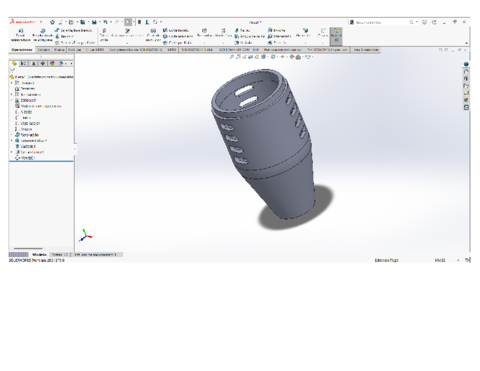Select Alzado plane in feature tree
This screenshot has width=480, height=371.
[x=24, y=112]
